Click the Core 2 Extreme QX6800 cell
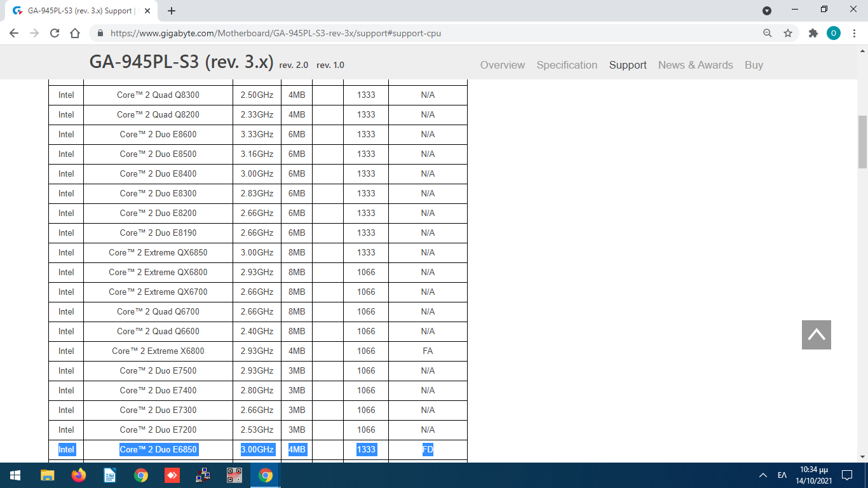Screen dimensions: 868x488 (158, 273)
